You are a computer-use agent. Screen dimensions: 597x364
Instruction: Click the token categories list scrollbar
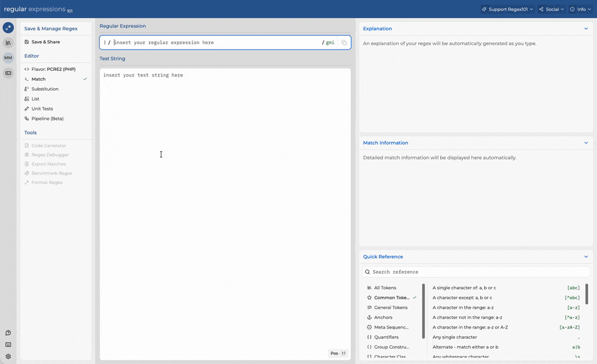point(423,311)
